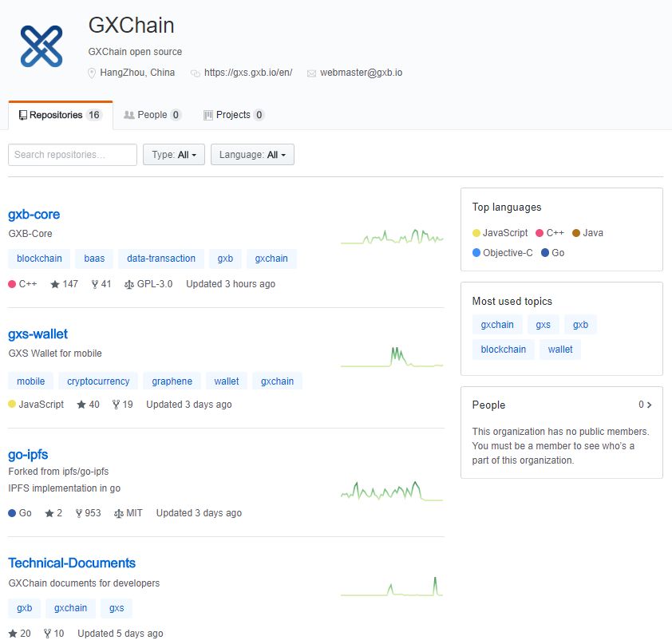Select the wallet topic in Most used topics
The width and height of the screenshot is (672, 644).
coord(560,350)
